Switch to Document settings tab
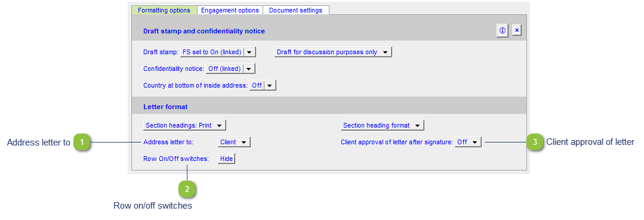This screenshot has width=644, height=220. coord(295,10)
